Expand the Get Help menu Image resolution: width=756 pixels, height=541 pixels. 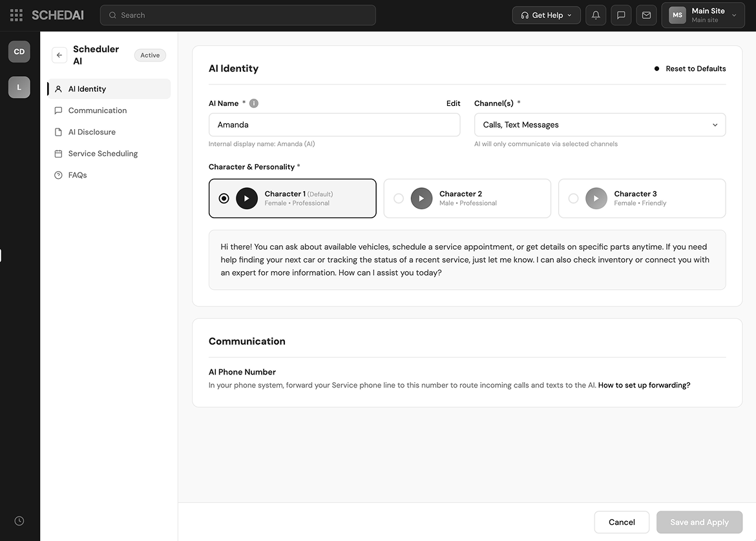pos(546,15)
